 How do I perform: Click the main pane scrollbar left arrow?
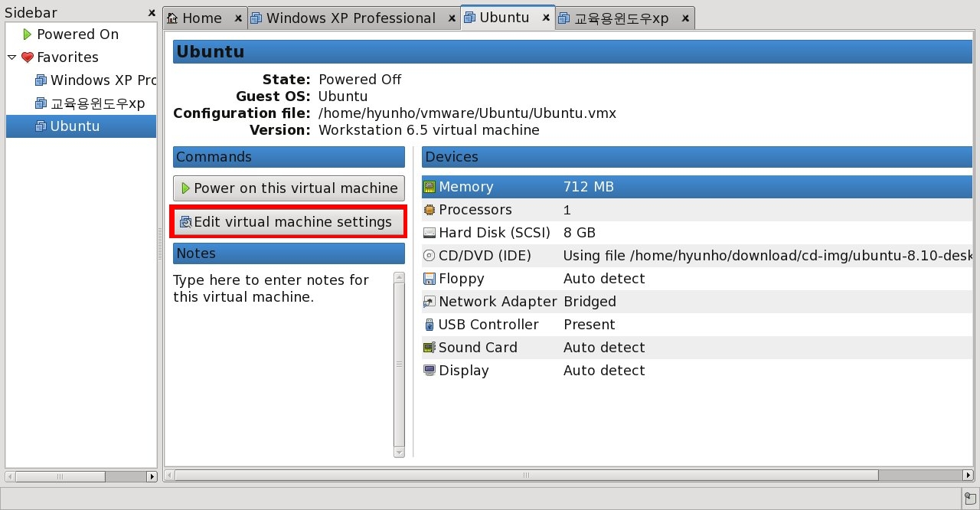point(169,476)
